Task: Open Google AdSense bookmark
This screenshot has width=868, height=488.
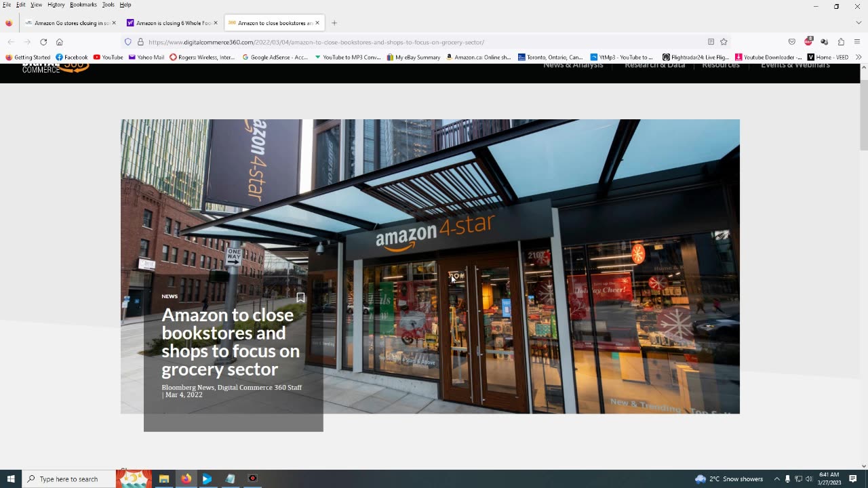Action: (275, 57)
